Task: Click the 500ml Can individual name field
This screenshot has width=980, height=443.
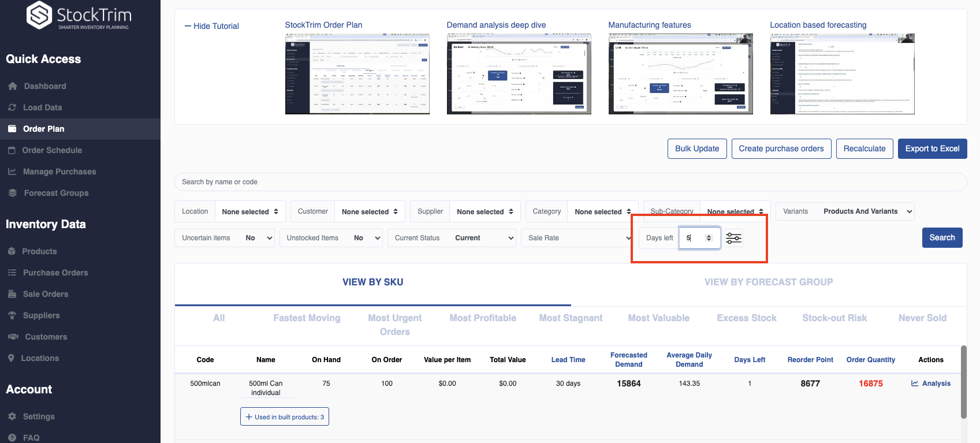Action: pyautogui.click(x=266, y=388)
